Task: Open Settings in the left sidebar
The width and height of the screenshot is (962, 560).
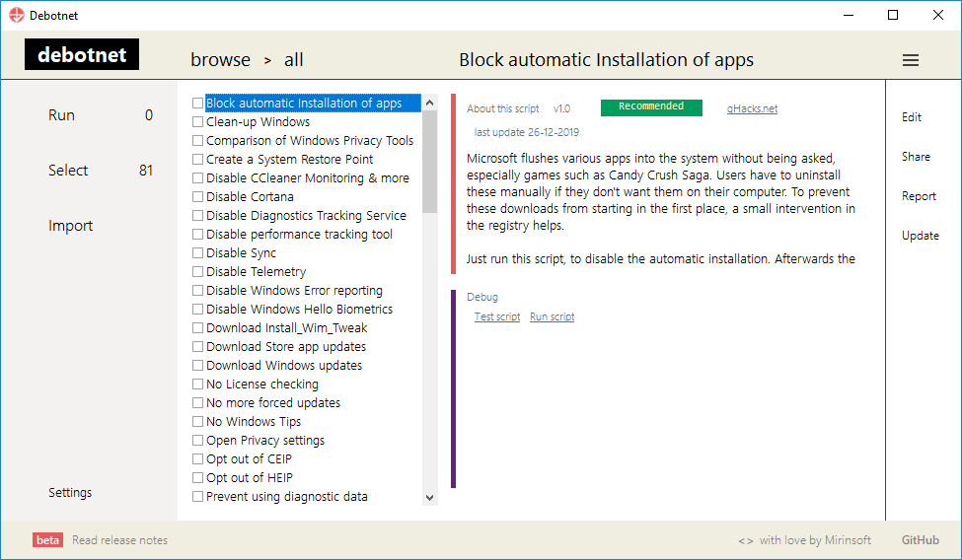Action: [70, 493]
